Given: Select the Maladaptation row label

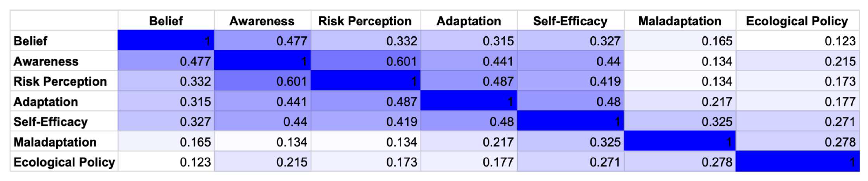Looking at the screenshot, I should pos(55,142).
